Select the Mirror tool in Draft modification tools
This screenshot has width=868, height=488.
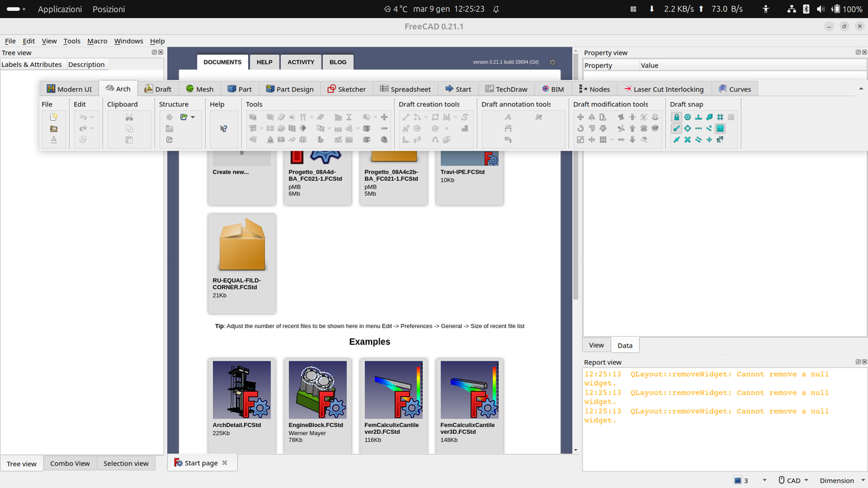(592, 117)
